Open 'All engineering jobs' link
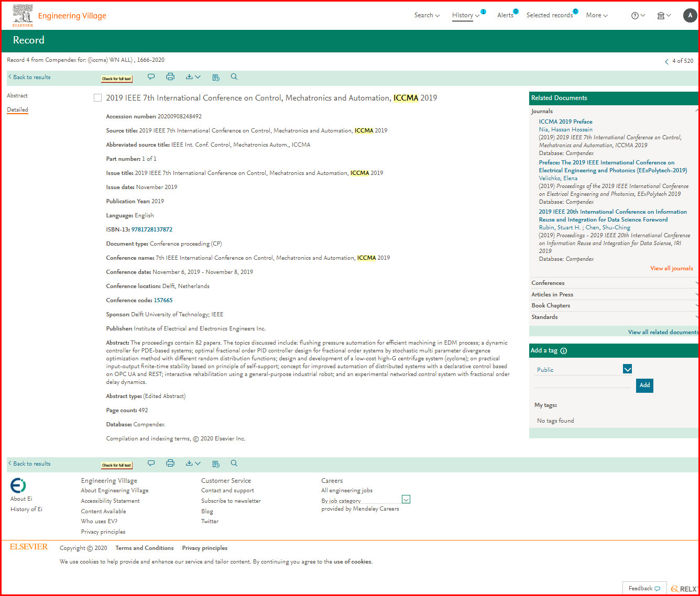700x596 pixels. [x=347, y=491]
